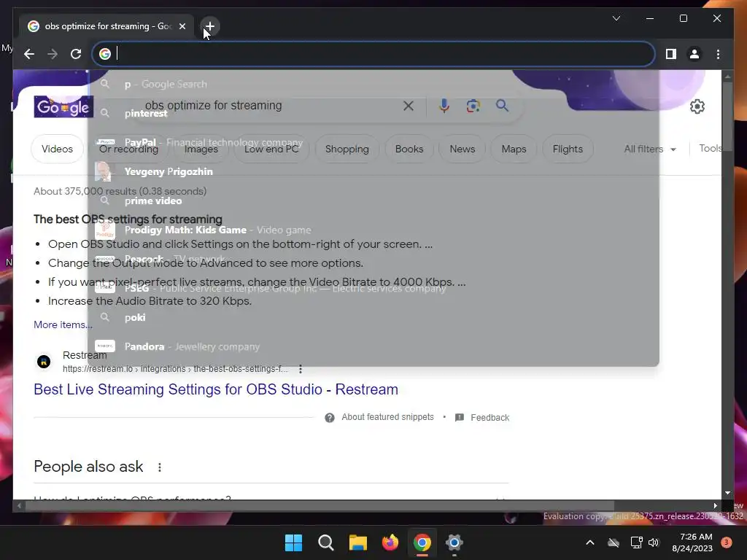Open Restream site name link
747x560 pixels.
point(85,355)
